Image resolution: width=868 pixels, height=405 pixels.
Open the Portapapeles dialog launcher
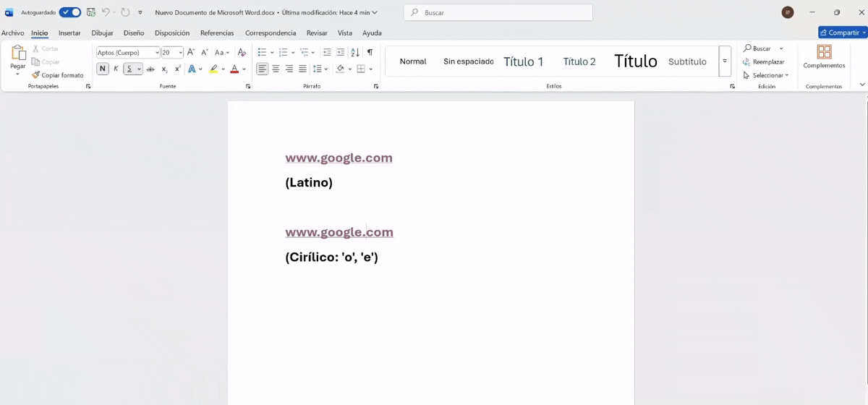click(x=88, y=86)
